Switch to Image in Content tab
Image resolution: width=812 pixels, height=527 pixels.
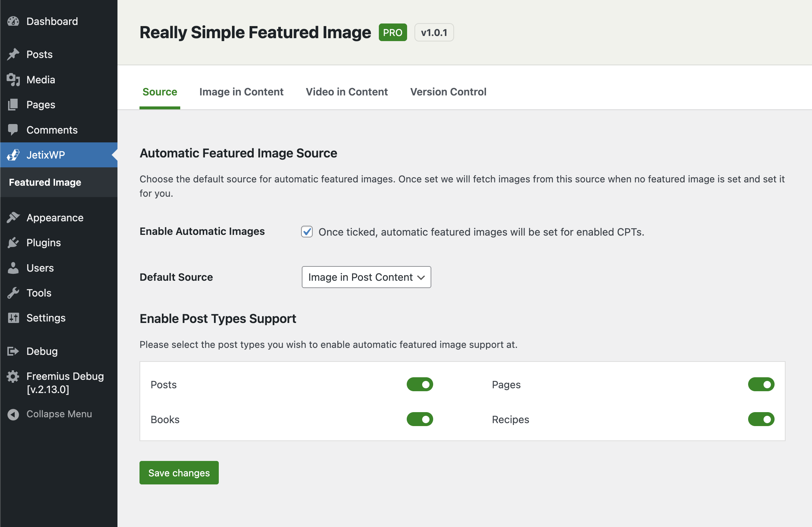(x=241, y=92)
